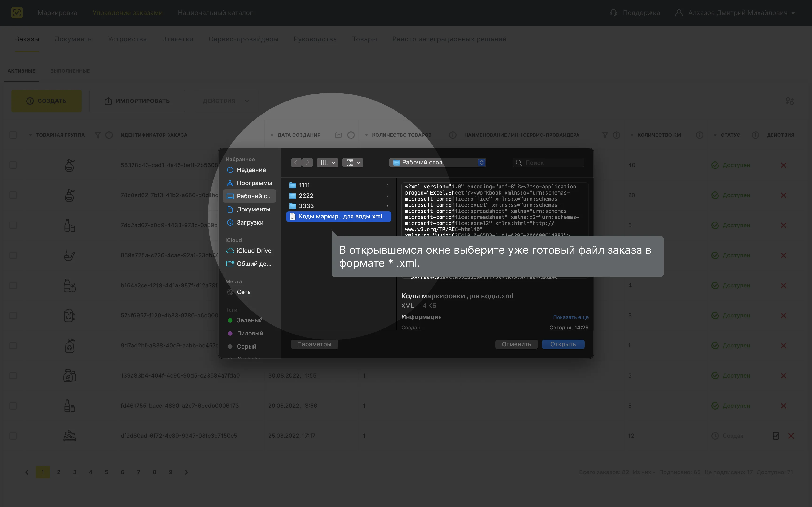The width and height of the screenshot is (812, 507).
Task: Click filter icon next to Товарная группа
Action: [x=98, y=135]
